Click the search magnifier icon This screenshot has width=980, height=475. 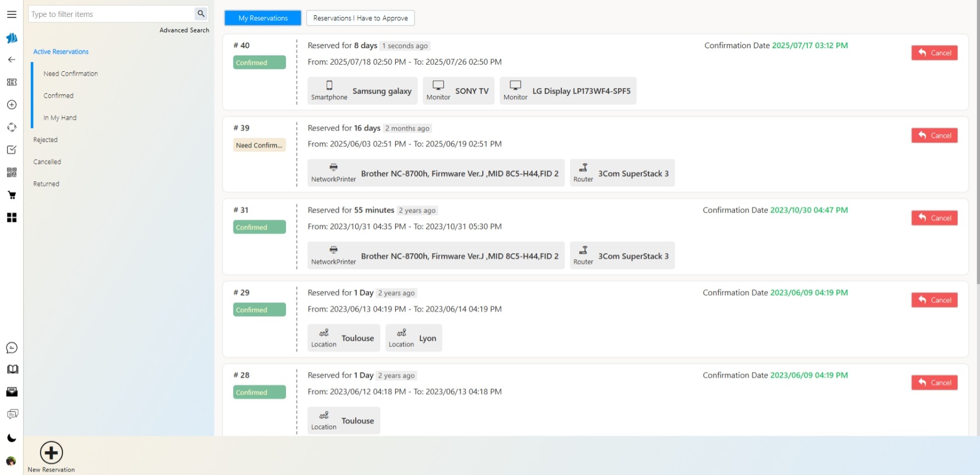pyautogui.click(x=201, y=14)
